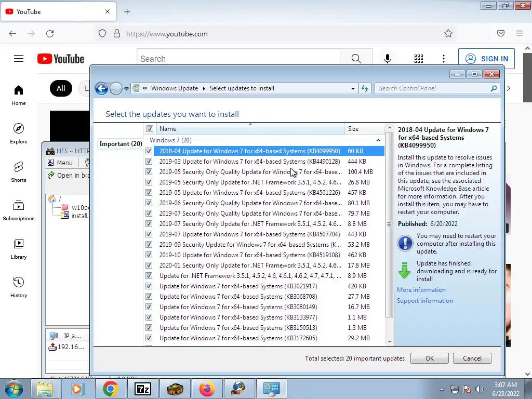Viewport: 532px width, 399px height.
Task: Open the Support information link
Action: 425,301
